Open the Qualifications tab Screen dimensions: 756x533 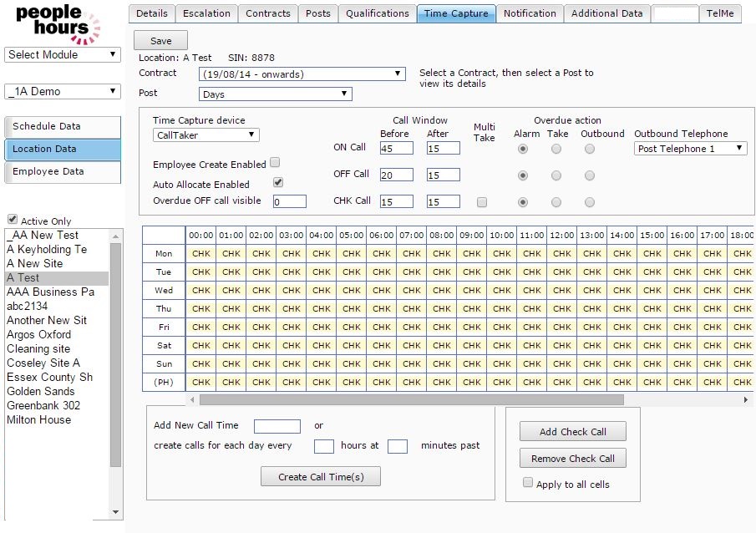378,13
